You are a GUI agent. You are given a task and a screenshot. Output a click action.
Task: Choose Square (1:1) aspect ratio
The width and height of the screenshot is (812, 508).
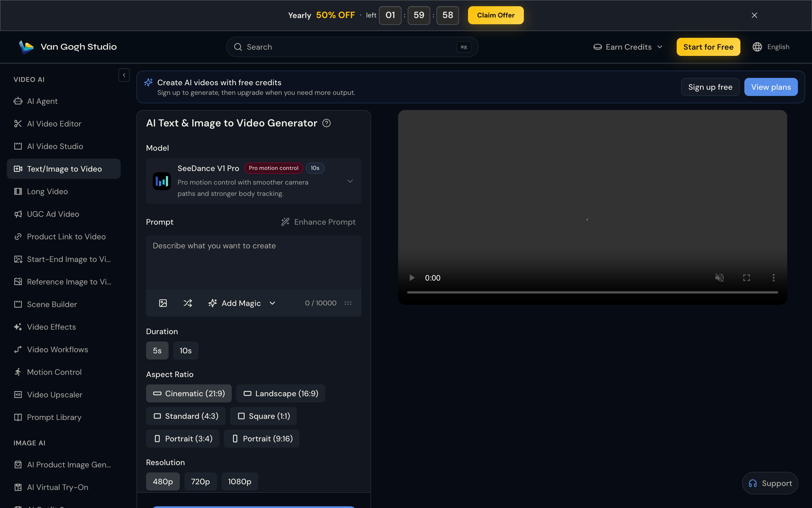point(263,416)
